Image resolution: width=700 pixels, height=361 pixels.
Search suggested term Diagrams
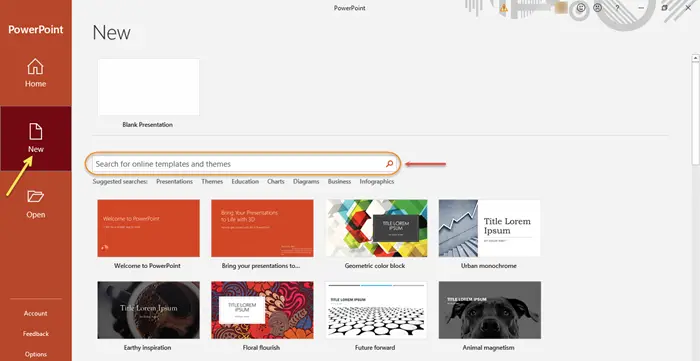coord(306,182)
